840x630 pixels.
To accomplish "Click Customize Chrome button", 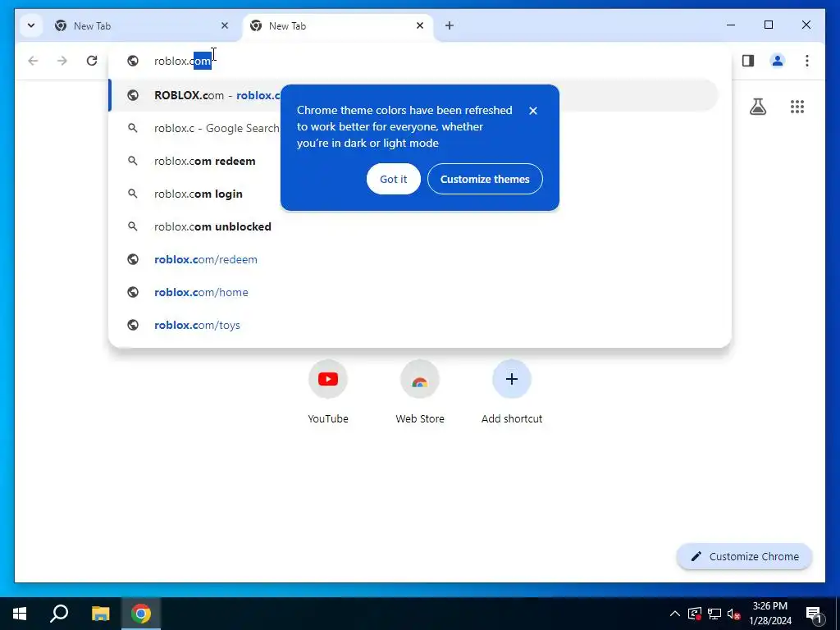I will [745, 557].
